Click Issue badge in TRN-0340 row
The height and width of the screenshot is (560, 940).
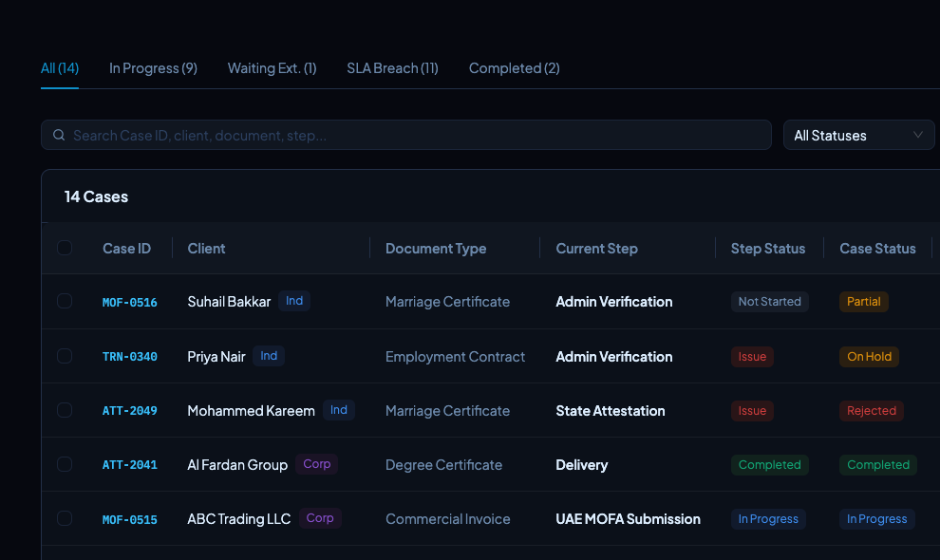752,357
